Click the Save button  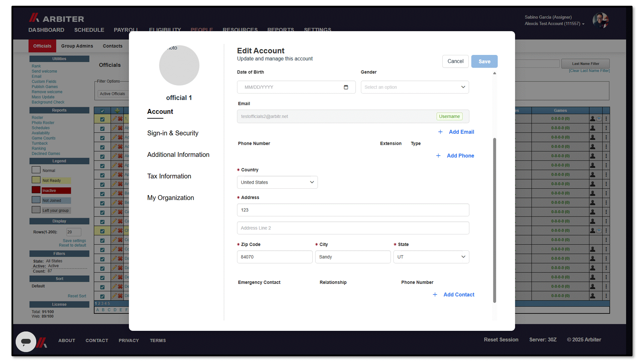click(x=484, y=61)
